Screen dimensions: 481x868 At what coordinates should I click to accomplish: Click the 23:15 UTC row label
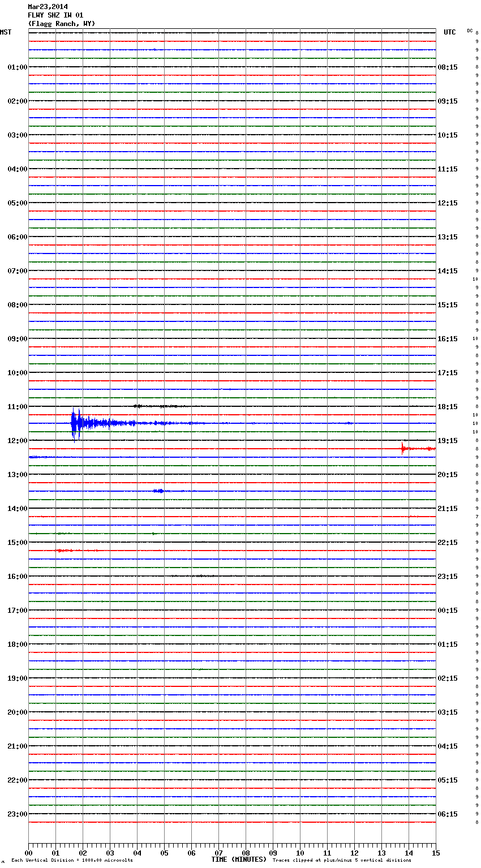[x=448, y=576]
